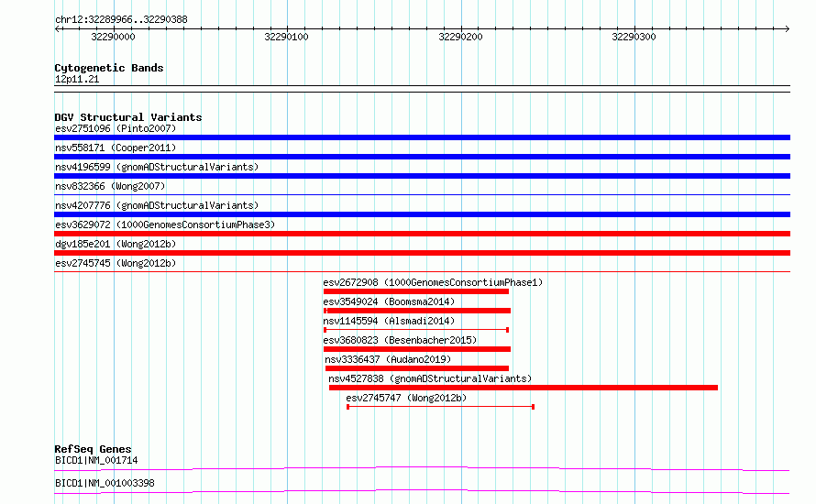Click the ruler's right arrow end
816x504 pixels.
pos(788,29)
